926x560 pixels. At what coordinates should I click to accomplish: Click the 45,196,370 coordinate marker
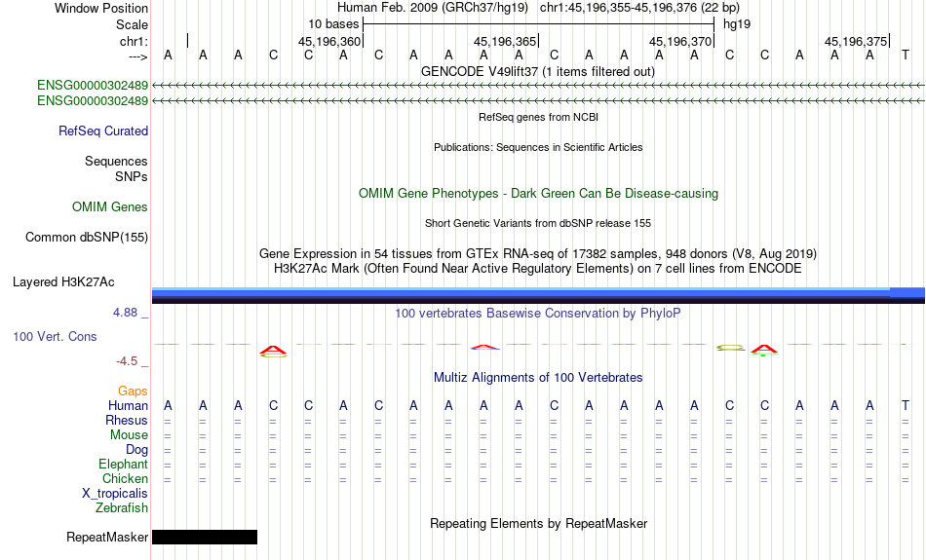coord(679,41)
